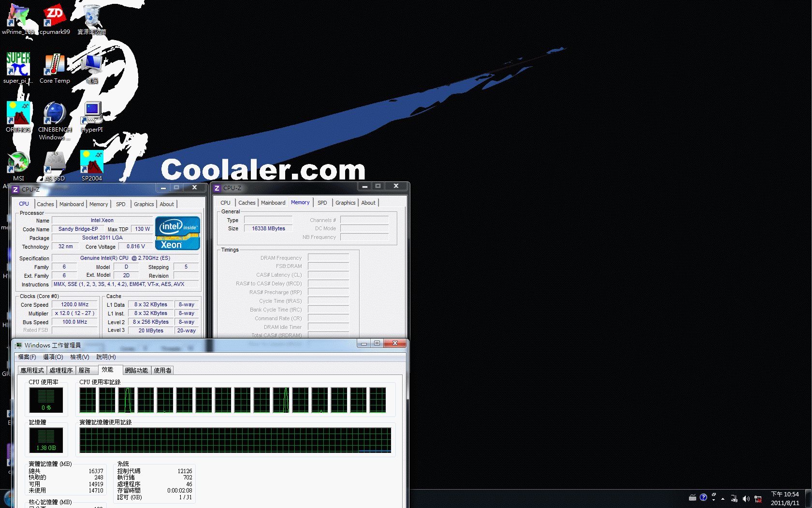The image size is (812, 508).
Task: Open the 檔案(F) menu in Task Manager
Action: tap(27, 357)
